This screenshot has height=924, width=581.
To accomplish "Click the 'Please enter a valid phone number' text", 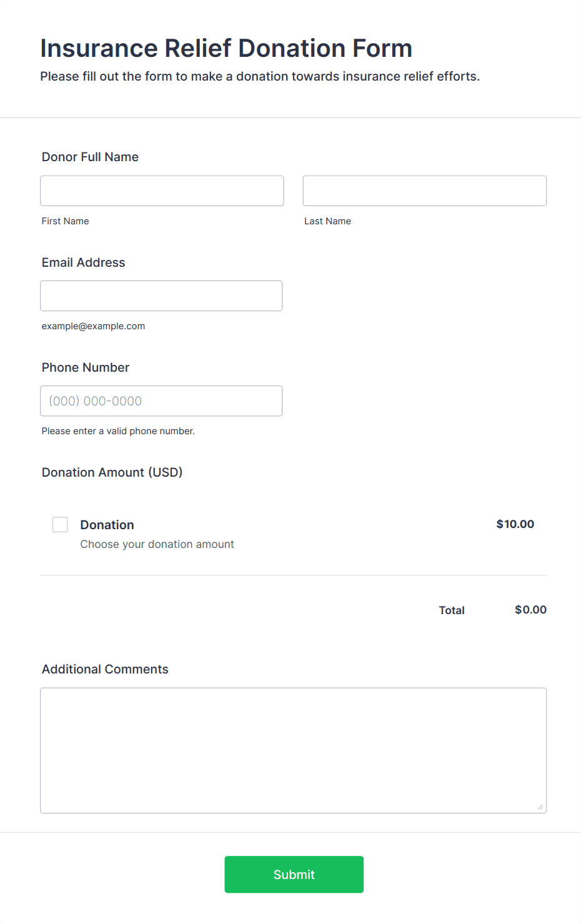I will pos(118,431).
